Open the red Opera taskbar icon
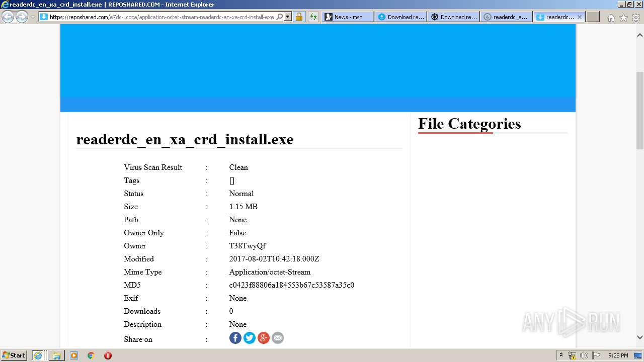This screenshot has height=362, width=644. pyautogui.click(x=108, y=355)
